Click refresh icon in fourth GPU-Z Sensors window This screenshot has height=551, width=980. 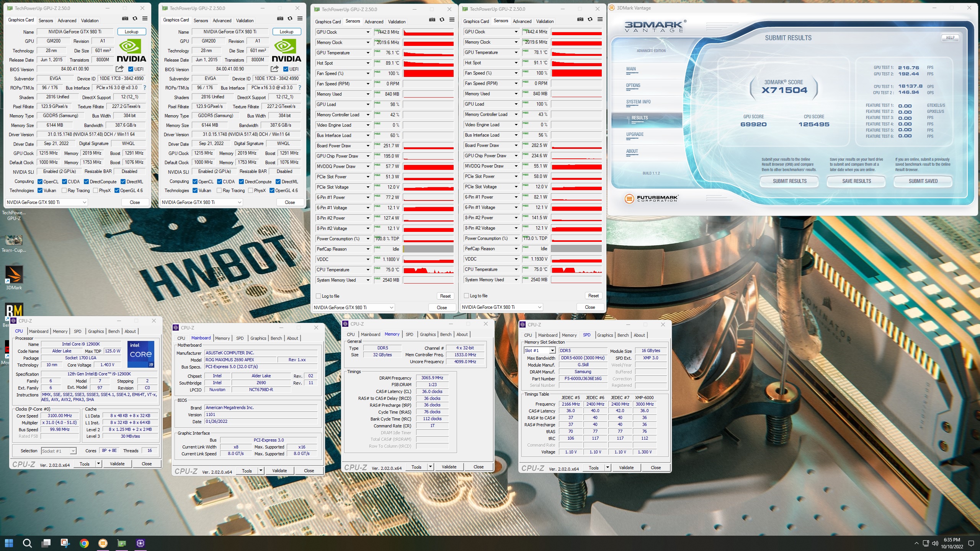click(x=590, y=20)
